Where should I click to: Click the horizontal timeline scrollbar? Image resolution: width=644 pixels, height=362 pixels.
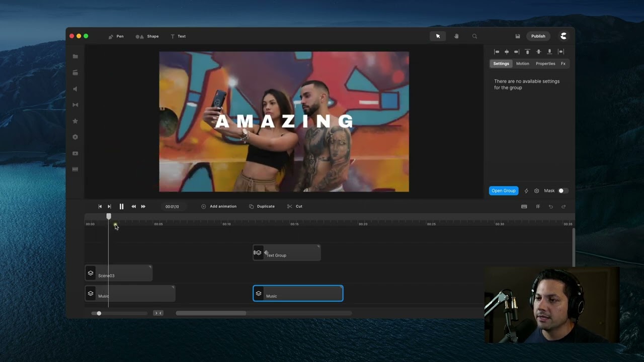coord(211,313)
